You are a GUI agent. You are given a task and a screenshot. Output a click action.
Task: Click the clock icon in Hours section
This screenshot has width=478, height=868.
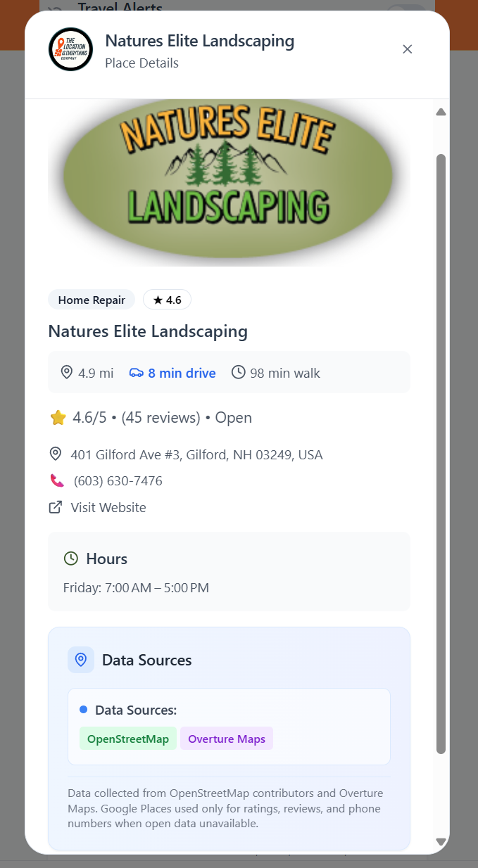(71, 559)
